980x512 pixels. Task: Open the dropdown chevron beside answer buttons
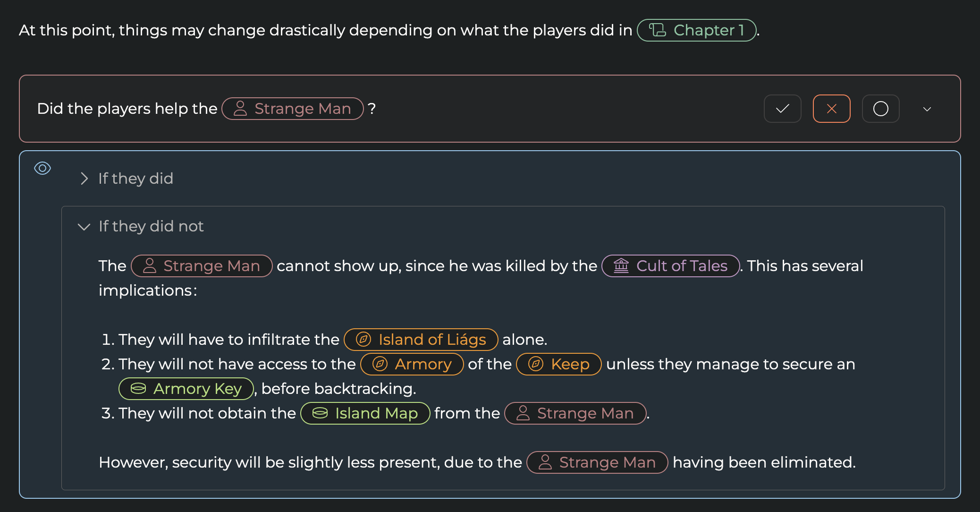click(x=927, y=109)
